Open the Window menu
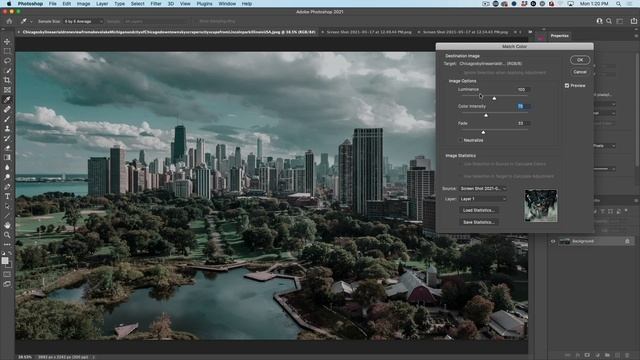Viewport: 640px width, 360px height. coord(227,4)
